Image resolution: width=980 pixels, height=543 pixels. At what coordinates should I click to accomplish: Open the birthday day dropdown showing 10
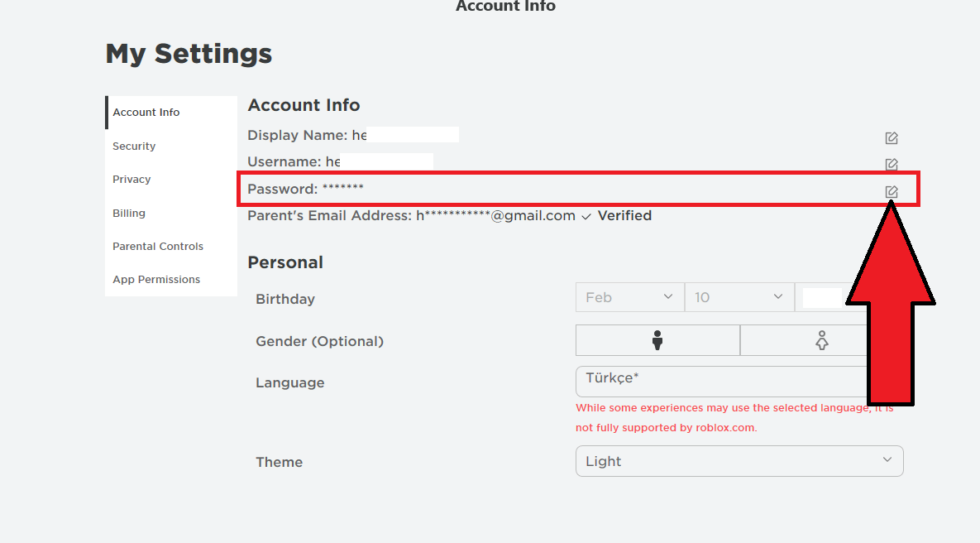pos(739,296)
